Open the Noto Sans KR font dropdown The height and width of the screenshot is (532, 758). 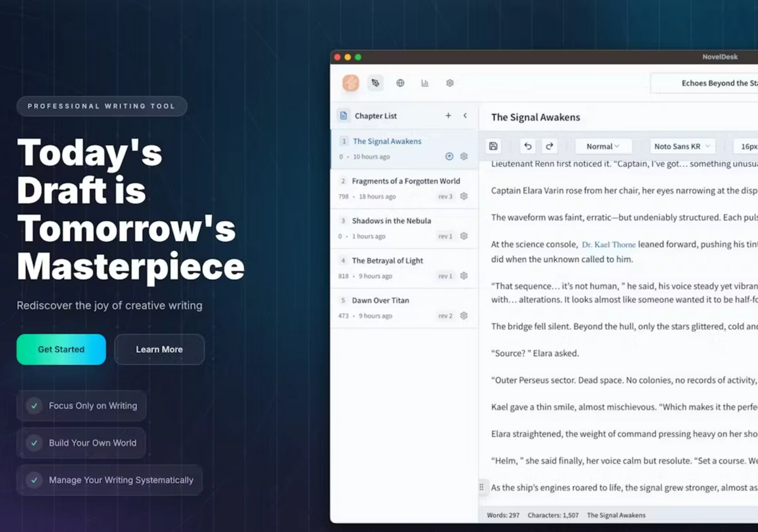tap(682, 146)
